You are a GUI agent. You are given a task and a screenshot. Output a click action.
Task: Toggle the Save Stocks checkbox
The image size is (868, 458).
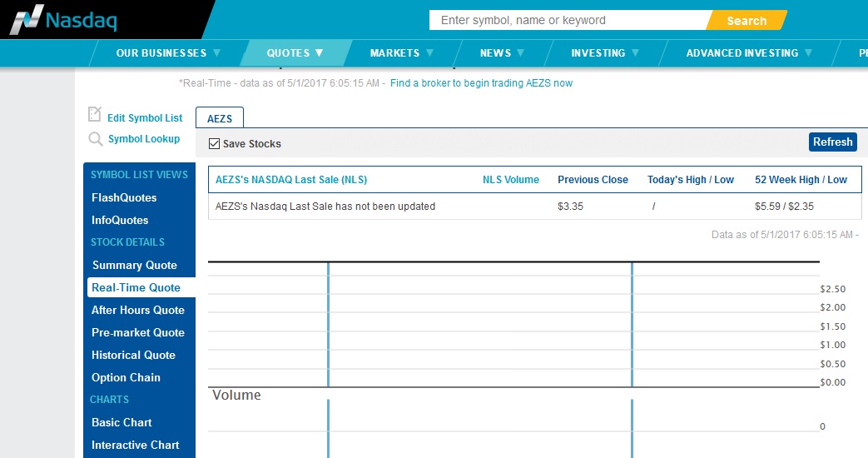tap(214, 144)
